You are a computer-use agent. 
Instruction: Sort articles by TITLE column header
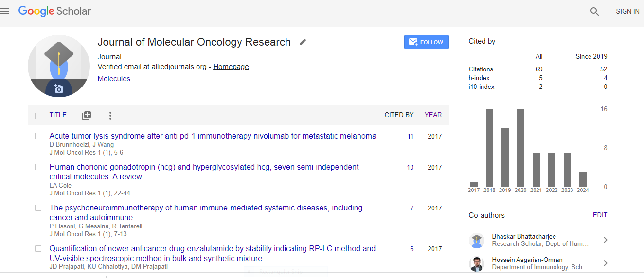(58, 115)
